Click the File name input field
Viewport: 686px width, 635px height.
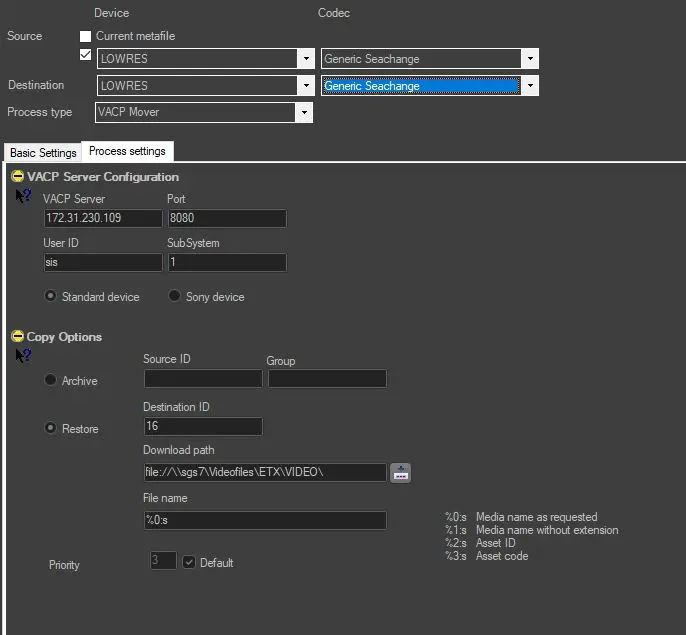(265, 521)
